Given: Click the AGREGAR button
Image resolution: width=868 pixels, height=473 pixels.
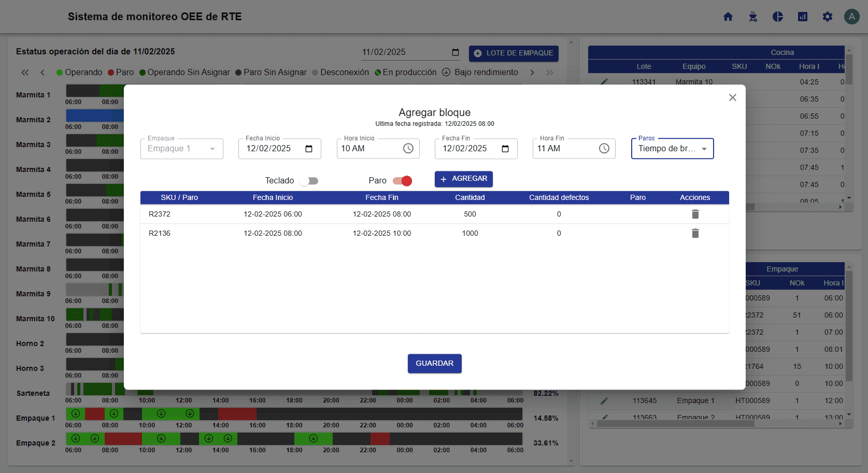Looking at the screenshot, I should point(463,179).
